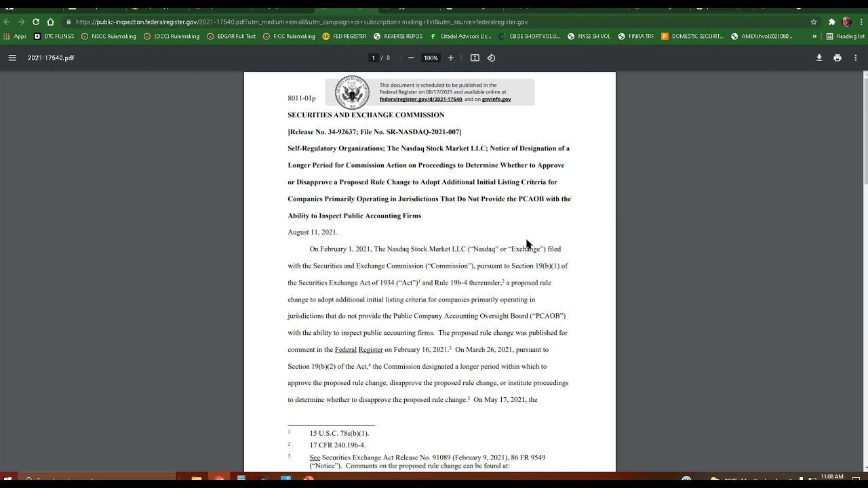Open the NYSE SH VOL bookmark
Screen dimensions: 868x488
coord(589,37)
